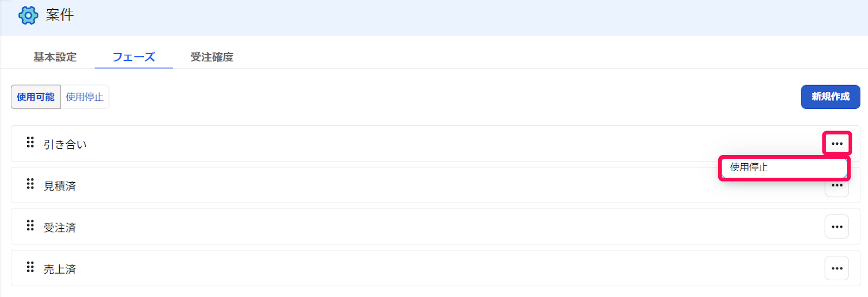
Task: Grab the drag handle for 引き合い row
Action: (30, 143)
